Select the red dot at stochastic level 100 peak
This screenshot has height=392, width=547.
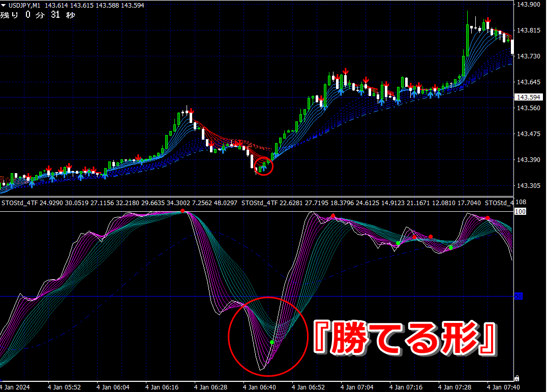tap(183, 211)
